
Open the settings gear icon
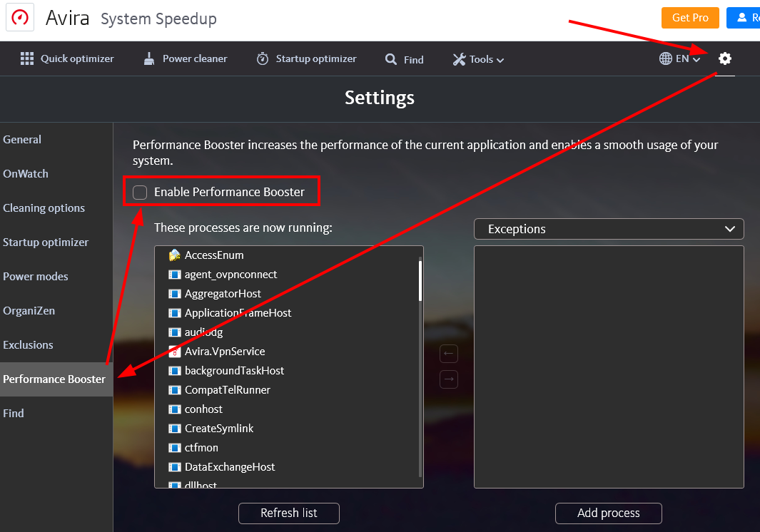pos(725,59)
